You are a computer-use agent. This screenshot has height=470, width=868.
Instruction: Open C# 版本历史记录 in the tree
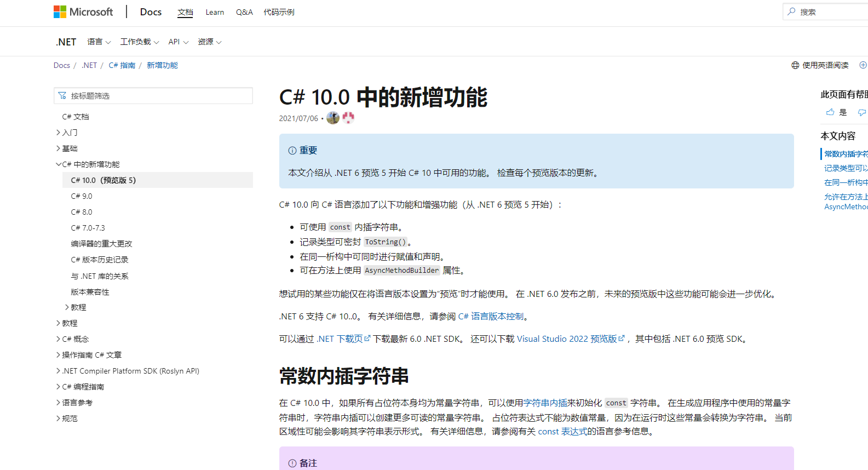click(100, 260)
